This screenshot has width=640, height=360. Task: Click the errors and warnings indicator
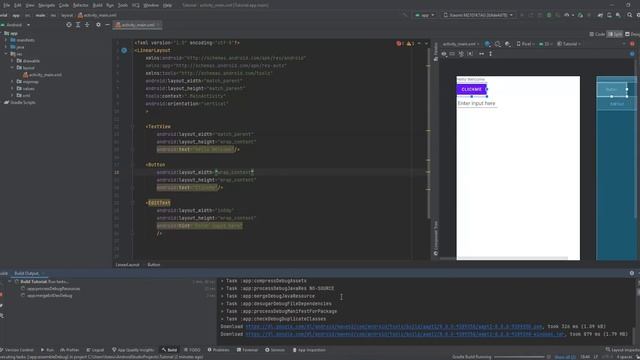click(406, 43)
